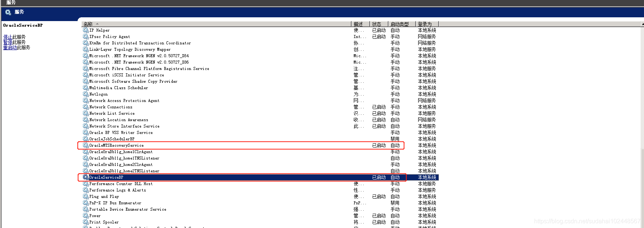Select the Network Store Interface Service icon
Image resolution: width=644 pixels, height=228 pixels.
(86, 126)
